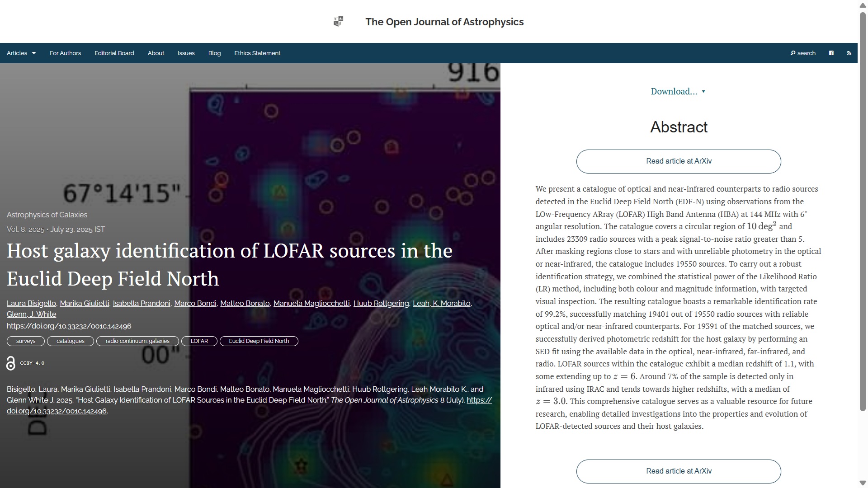Open the RSS feed icon
Viewport: 868px width, 488px height.
click(x=849, y=53)
